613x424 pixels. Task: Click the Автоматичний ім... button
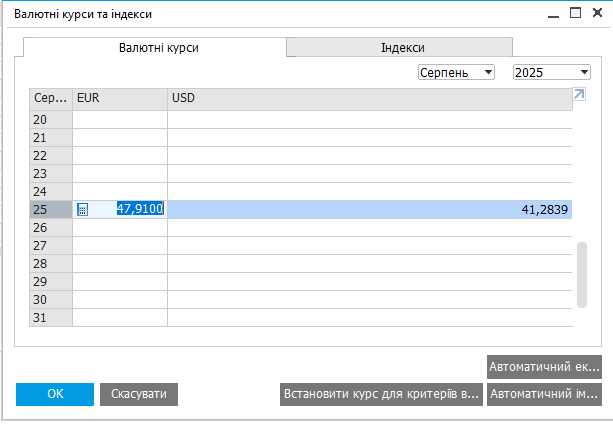544,394
